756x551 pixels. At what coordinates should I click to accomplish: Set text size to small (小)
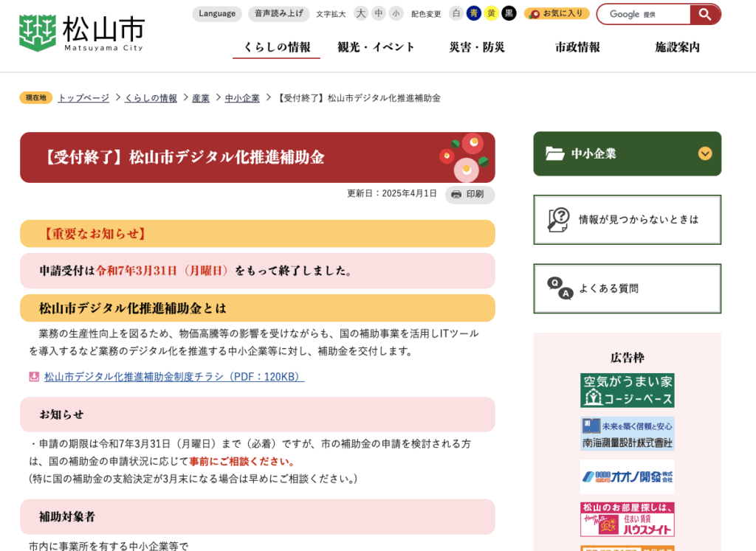[396, 13]
